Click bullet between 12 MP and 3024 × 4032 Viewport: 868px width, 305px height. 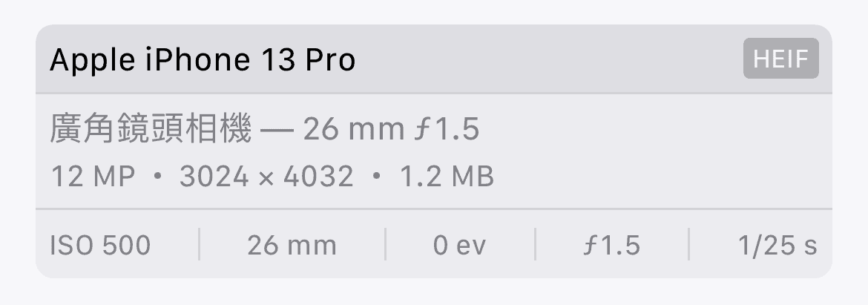(157, 178)
